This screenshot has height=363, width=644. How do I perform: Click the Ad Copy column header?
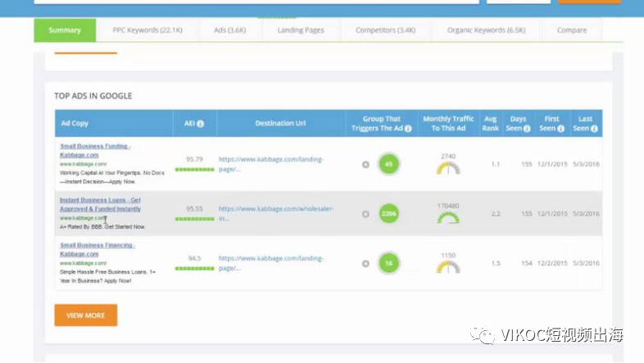point(75,124)
